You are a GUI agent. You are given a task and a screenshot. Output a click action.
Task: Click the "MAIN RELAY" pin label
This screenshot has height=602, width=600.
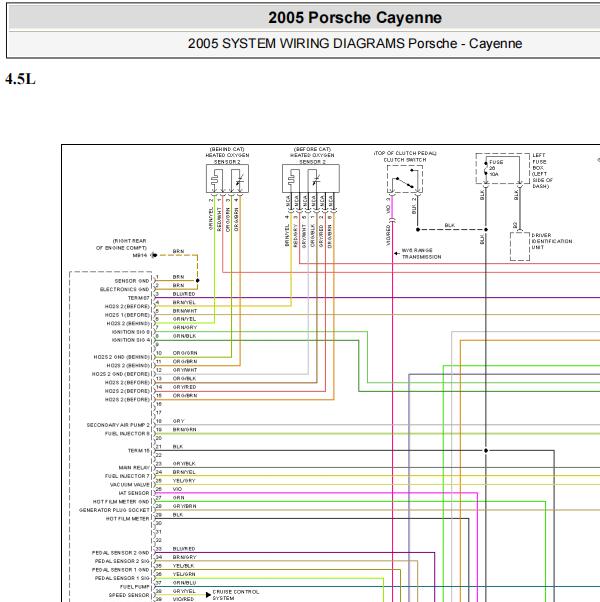point(134,468)
